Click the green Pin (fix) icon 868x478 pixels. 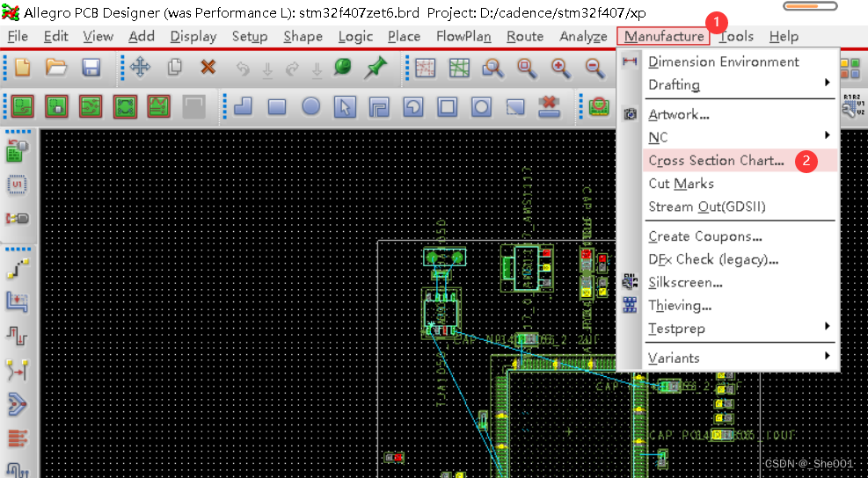point(376,67)
